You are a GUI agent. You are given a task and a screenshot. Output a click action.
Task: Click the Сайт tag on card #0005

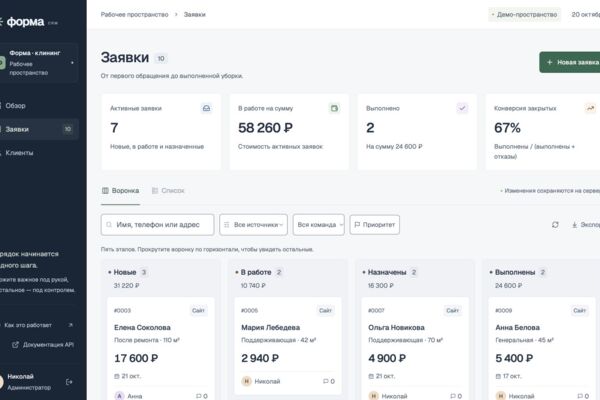(x=325, y=310)
